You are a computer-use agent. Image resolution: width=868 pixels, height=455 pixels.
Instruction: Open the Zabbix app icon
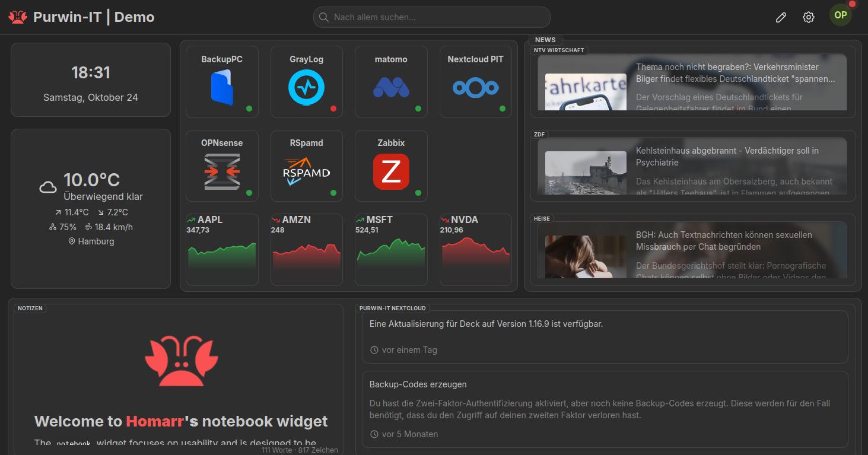point(391,171)
